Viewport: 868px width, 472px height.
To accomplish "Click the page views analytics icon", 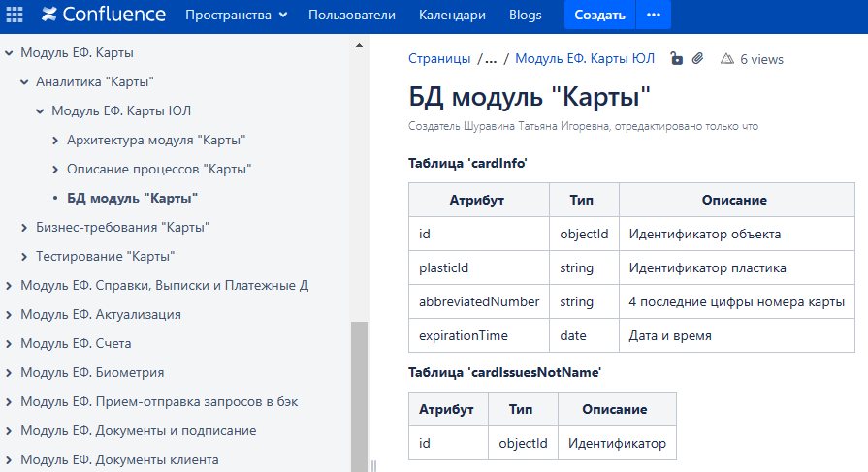I will [x=726, y=59].
